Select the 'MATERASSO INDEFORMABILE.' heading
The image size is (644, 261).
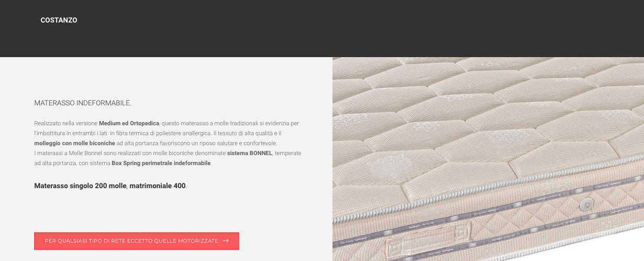click(83, 103)
